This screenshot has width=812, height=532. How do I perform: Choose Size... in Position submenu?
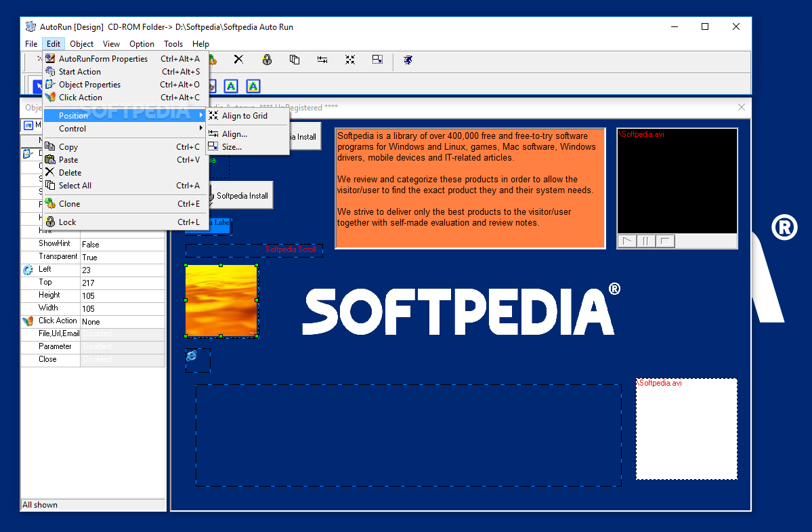(248, 146)
